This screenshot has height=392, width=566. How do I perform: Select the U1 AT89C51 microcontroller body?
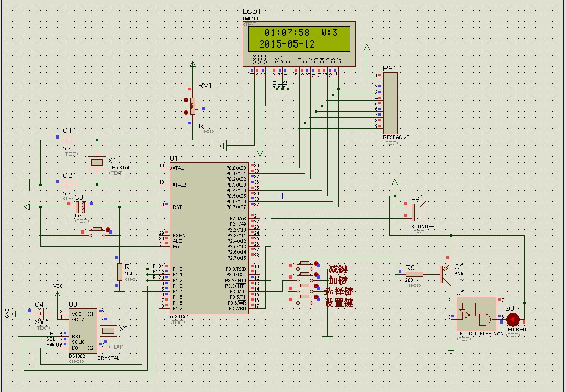pos(209,238)
